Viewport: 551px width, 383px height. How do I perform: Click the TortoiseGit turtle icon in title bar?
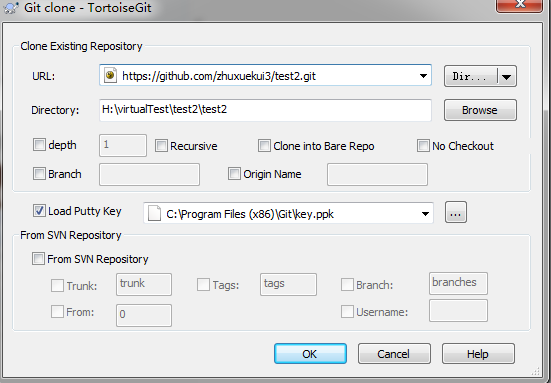[x=11, y=8]
